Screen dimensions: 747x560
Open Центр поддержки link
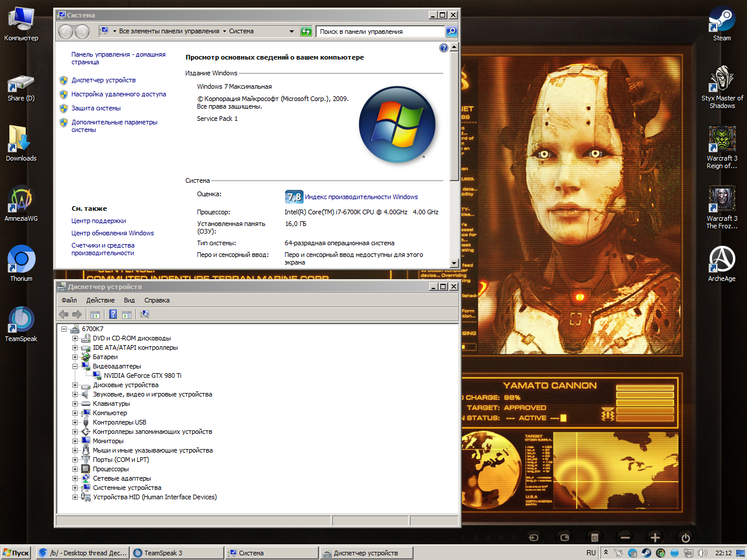[99, 221]
